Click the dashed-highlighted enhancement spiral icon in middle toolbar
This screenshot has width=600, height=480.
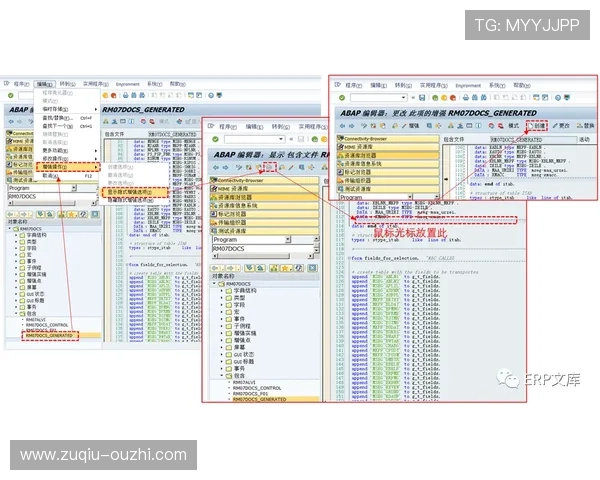pyautogui.click(x=269, y=167)
